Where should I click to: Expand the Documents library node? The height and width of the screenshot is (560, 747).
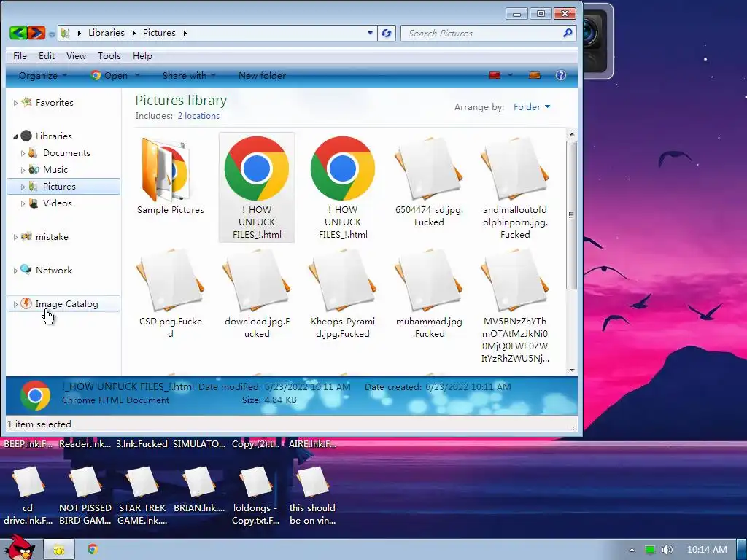click(x=23, y=153)
